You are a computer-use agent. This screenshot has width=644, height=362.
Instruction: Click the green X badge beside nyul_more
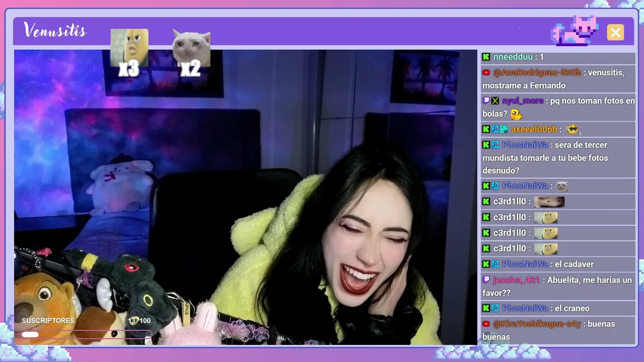coord(495,101)
